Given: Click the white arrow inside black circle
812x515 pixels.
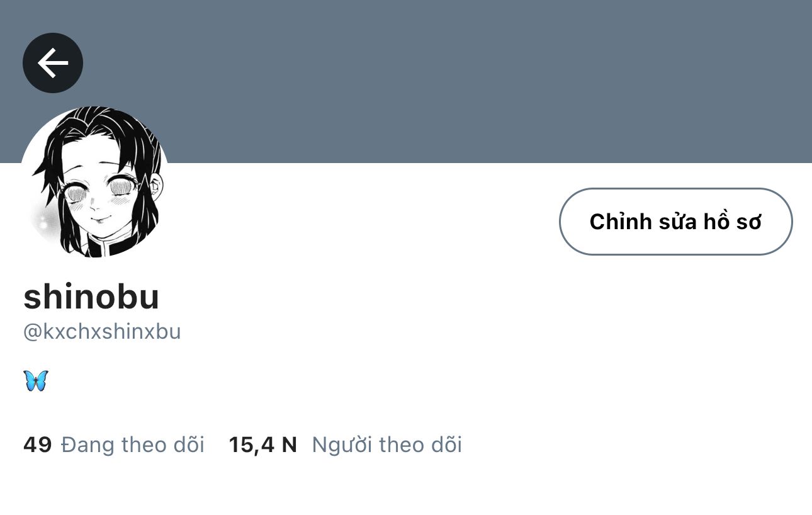Looking at the screenshot, I should (53, 63).
